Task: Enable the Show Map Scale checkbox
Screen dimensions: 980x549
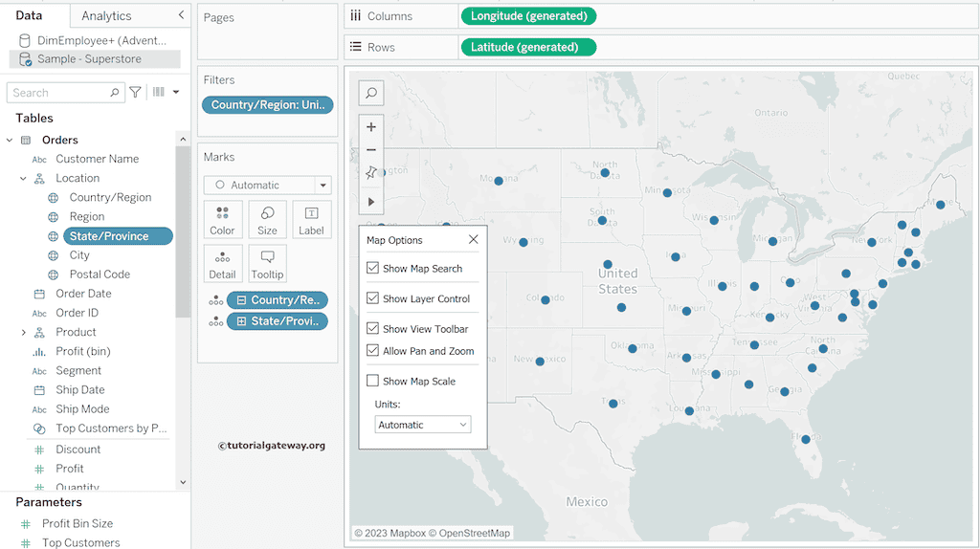Action: tap(372, 381)
